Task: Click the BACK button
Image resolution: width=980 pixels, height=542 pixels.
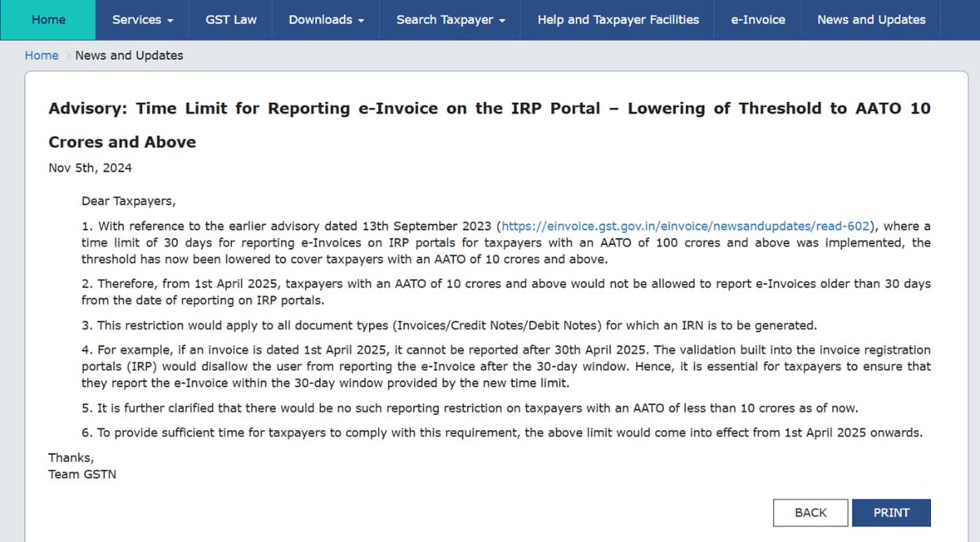Action: [x=810, y=513]
